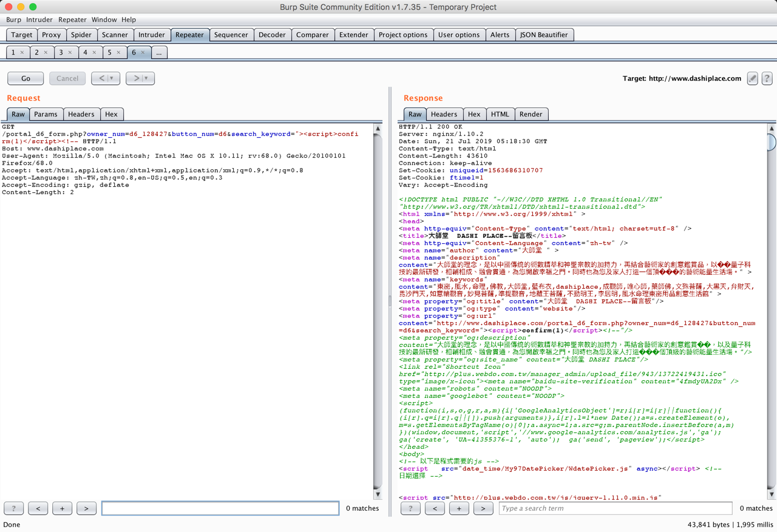Close Repeater tab 4
This screenshot has height=532, width=777.
coord(94,53)
